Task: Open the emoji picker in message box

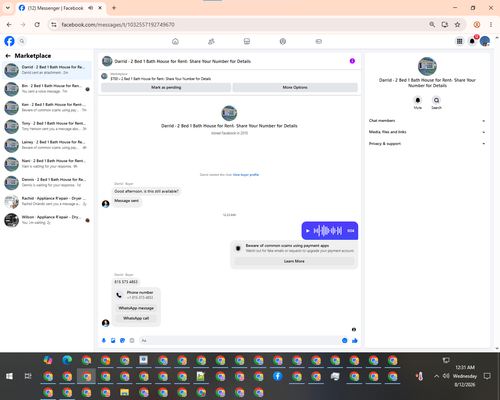Action: click(345, 340)
